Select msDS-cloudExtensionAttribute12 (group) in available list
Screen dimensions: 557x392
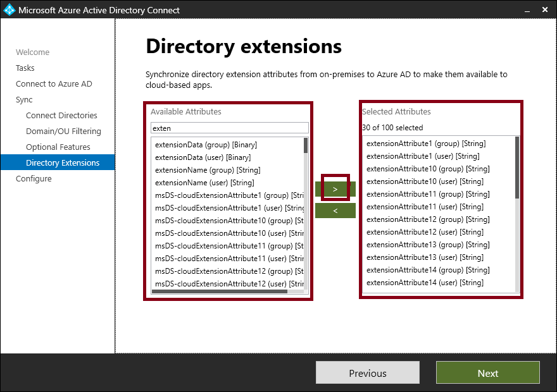pos(229,271)
